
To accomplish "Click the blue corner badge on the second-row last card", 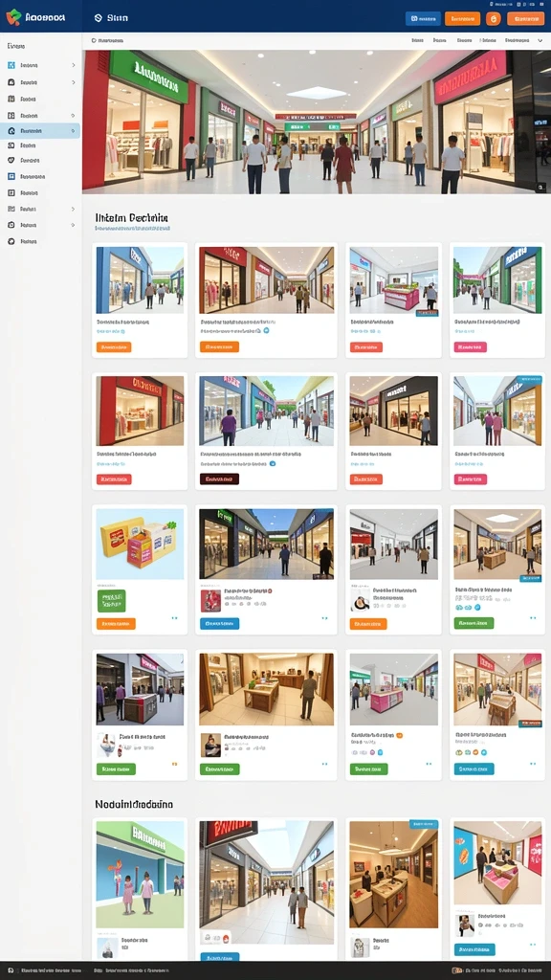I will coord(529,379).
